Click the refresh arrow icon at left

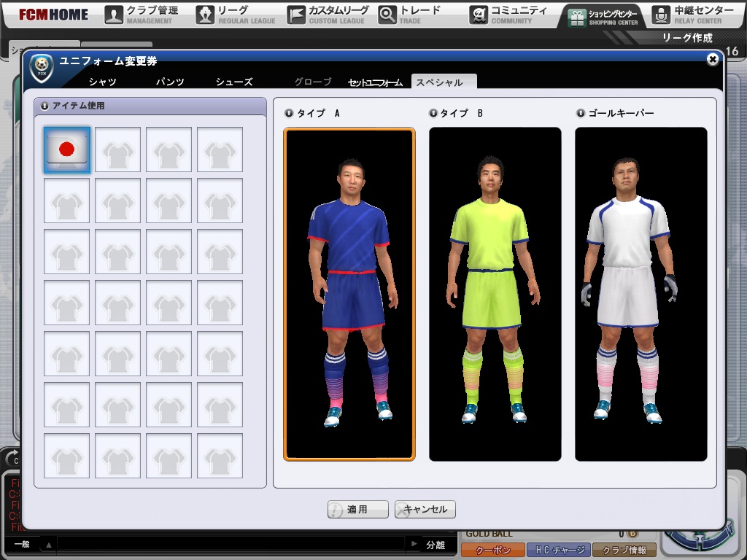(12, 459)
